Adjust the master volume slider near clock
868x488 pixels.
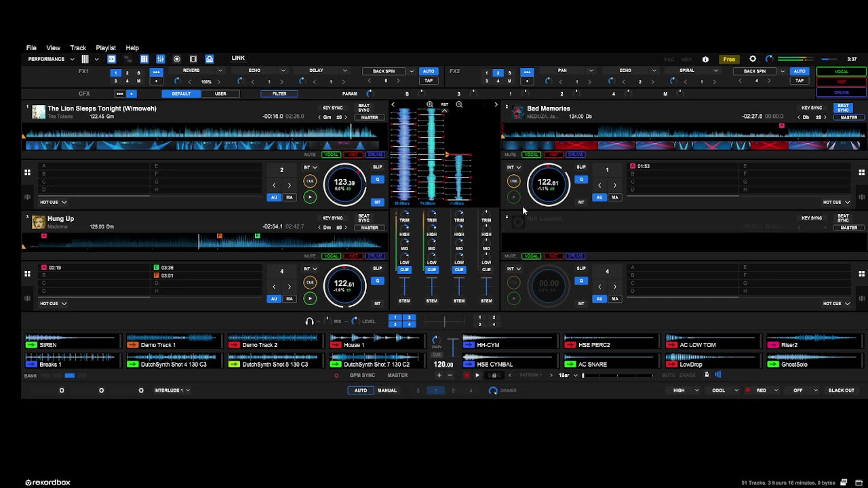tap(829, 59)
